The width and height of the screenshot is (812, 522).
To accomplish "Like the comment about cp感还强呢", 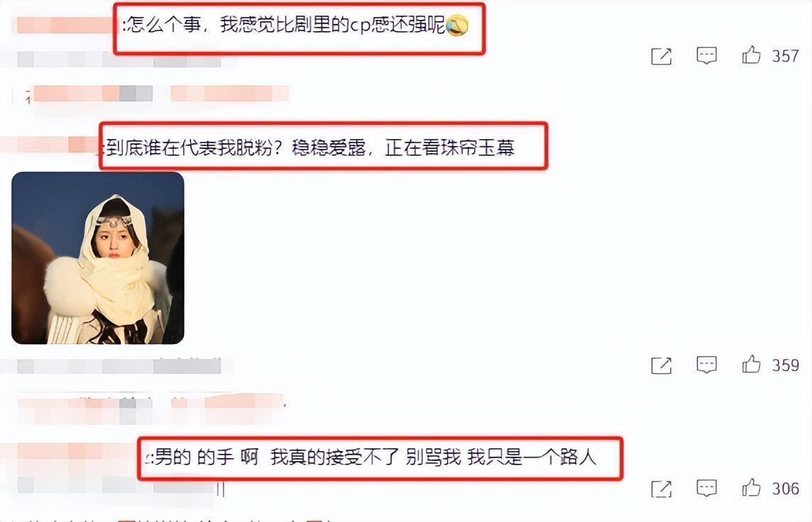I will tap(751, 55).
